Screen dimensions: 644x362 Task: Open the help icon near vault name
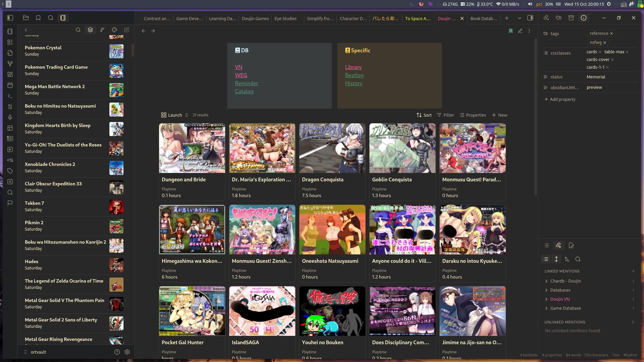[x=117, y=352]
